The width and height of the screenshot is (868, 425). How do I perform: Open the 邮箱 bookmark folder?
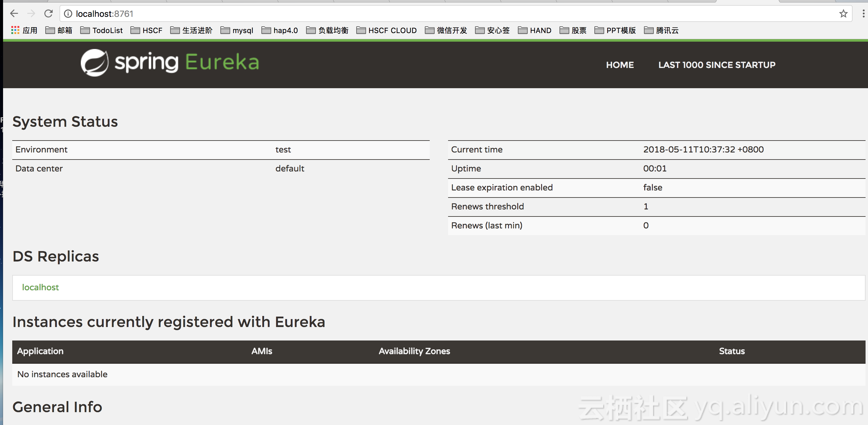(59, 30)
